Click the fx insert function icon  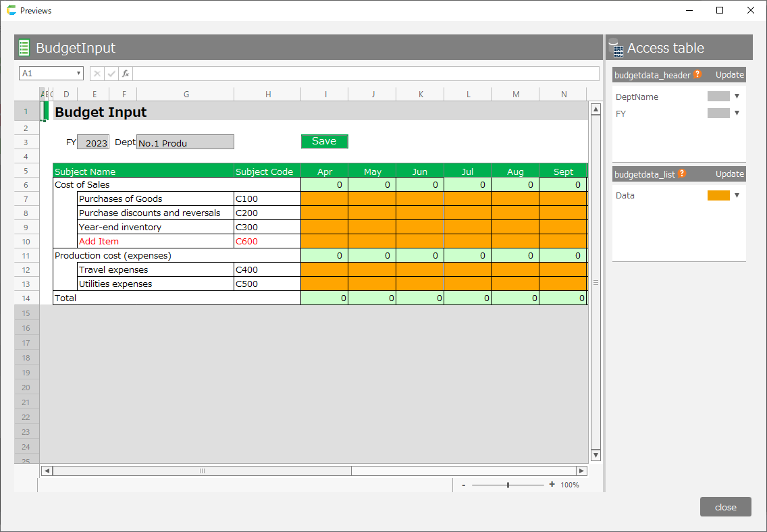coord(126,74)
